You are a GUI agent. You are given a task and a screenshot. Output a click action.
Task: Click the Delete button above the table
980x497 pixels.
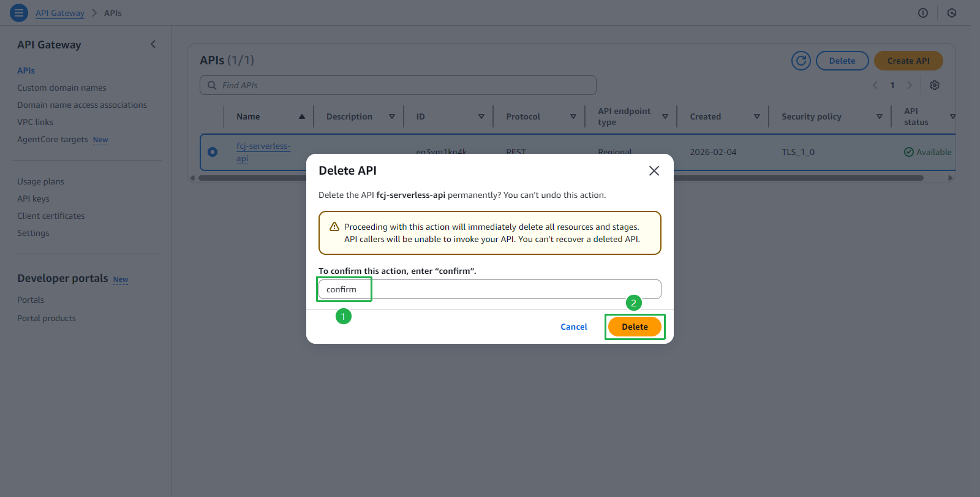tap(842, 61)
